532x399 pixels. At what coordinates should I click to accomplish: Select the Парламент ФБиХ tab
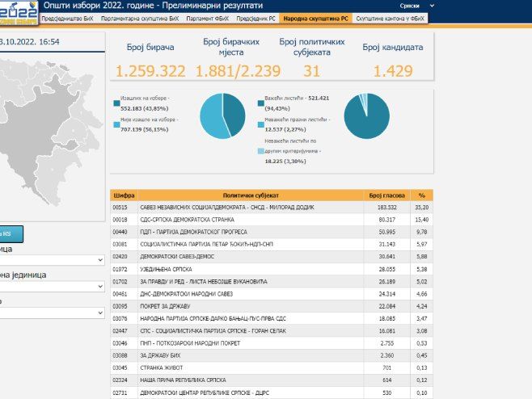pos(208,17)
